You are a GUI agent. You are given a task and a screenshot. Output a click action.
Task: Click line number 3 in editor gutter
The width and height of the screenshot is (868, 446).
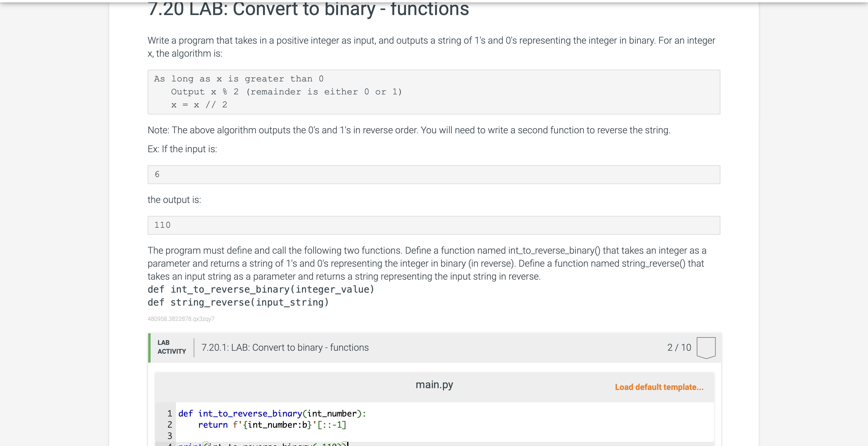coord(169,436)
